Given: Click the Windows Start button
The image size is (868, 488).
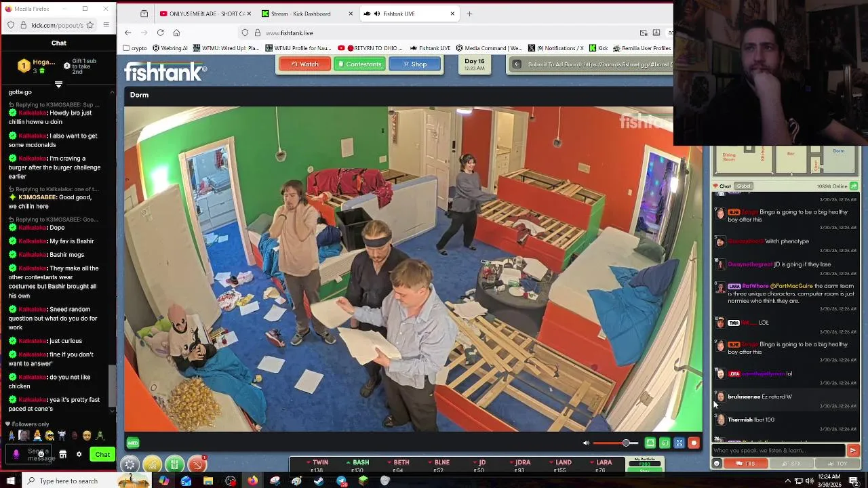Looking at the screenshot, I should point(9,481).
